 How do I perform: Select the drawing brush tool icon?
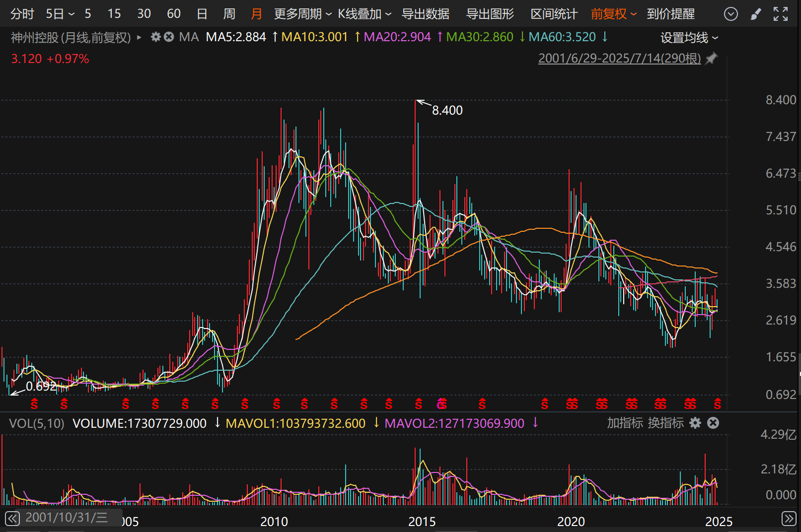pyautogui.click(x=755, y=14)
